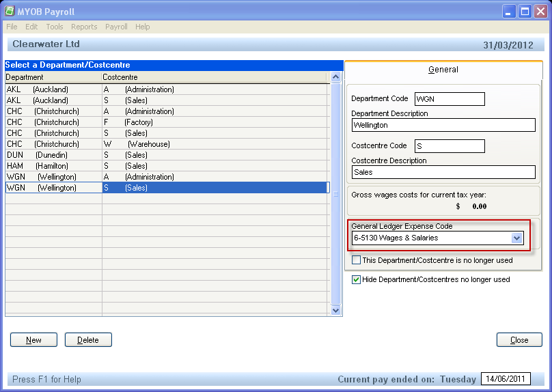
Task: Select the HAM Hamilton Sales row
Action: pos(167,166)
